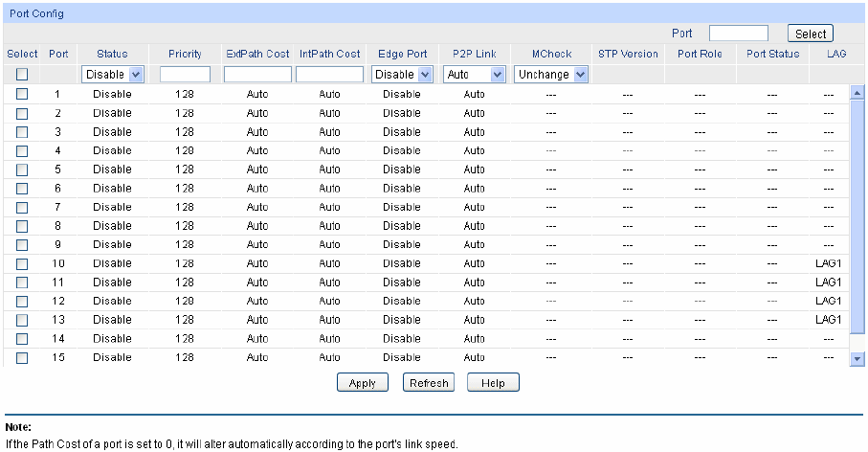This screenshot has width=868, height=452.
Task: Focus the Port number input field
Action: click(x=738, y=34)
